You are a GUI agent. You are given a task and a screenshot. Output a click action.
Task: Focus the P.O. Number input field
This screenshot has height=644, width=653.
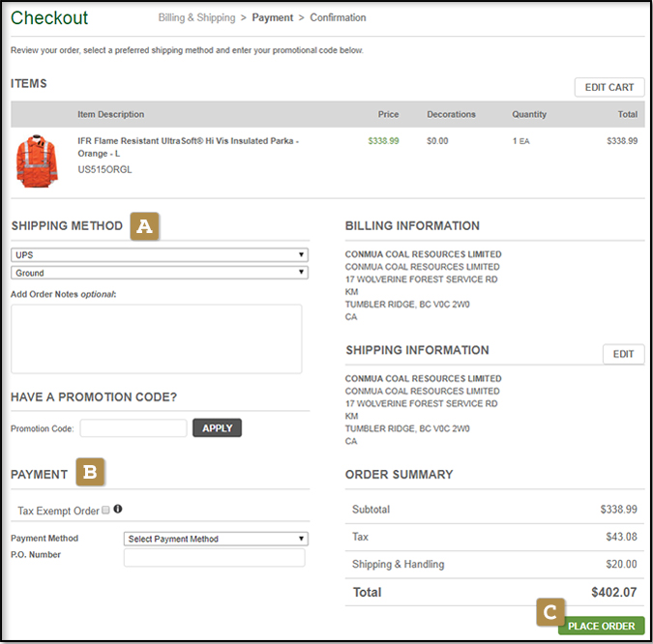(x=214, y=558)
